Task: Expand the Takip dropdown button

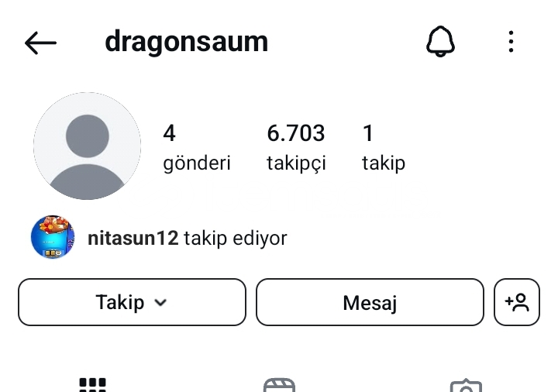Action: click(x=132, y=302)
